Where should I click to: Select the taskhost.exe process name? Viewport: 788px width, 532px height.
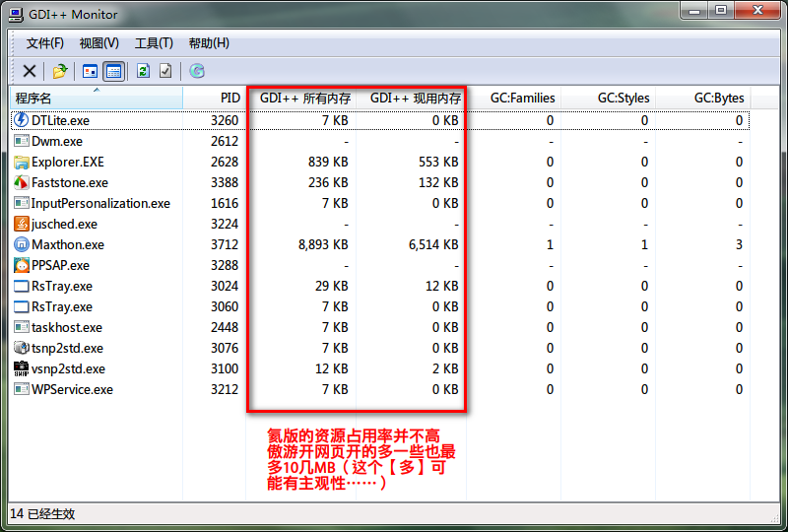point(67,328)
